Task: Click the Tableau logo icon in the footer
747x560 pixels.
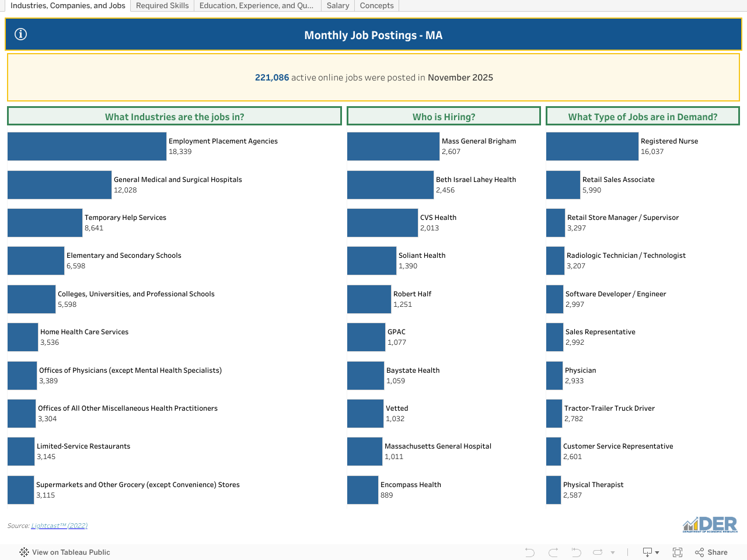Action: coord(24,552)
